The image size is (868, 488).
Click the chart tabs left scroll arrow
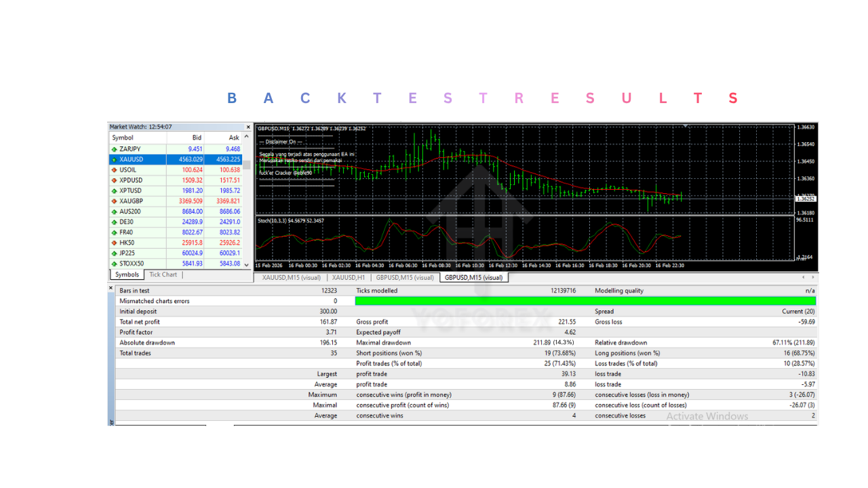coord(804,277)
